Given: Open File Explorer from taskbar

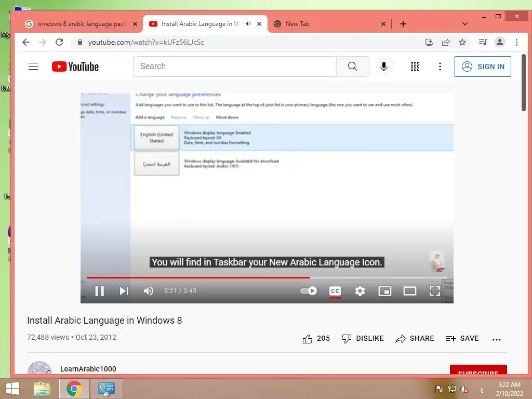Looking at the screenshot, I should pyautogui.click(x=42, y=389).
